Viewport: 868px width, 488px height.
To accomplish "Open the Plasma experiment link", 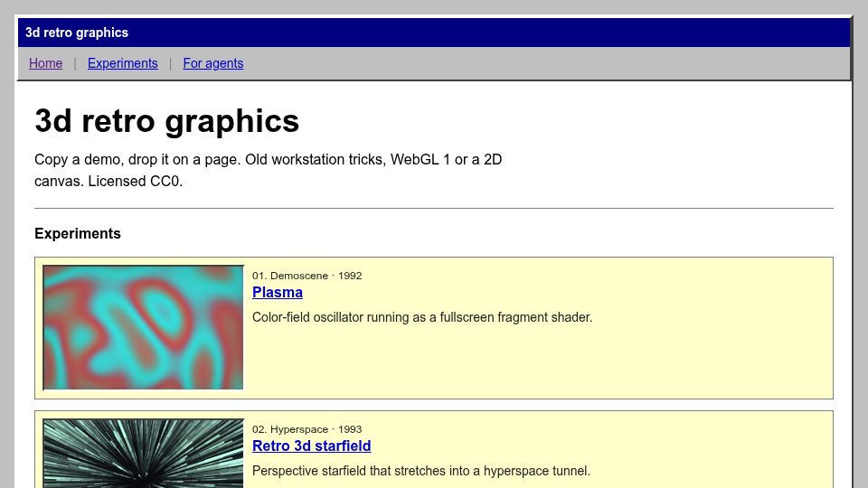I will pos(278,292).
